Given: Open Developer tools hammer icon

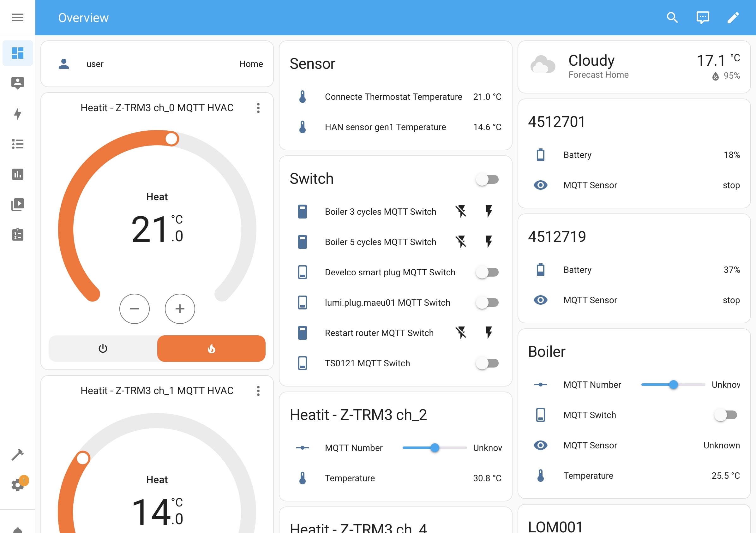Looking at the screenshot, I should (17, 455).
